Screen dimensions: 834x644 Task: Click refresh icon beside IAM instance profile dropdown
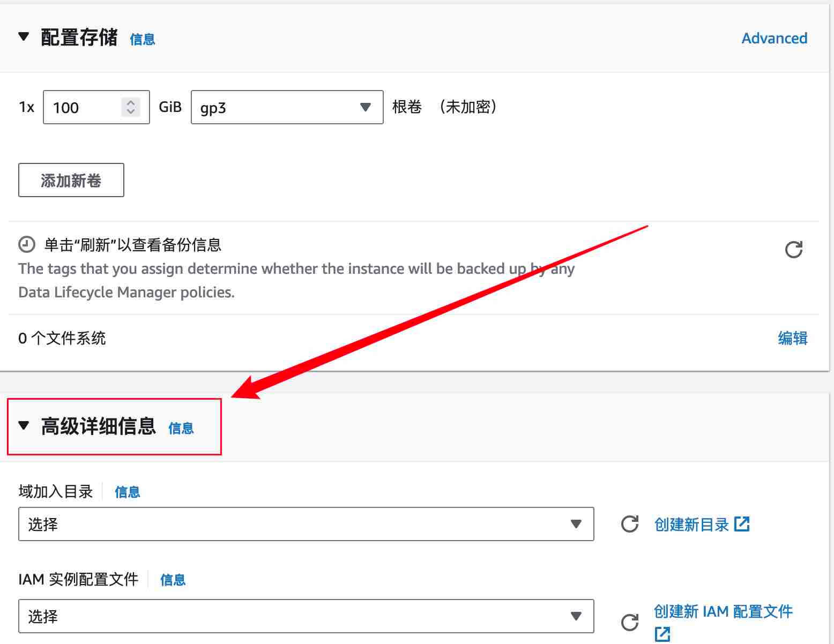tap(629, 622)
